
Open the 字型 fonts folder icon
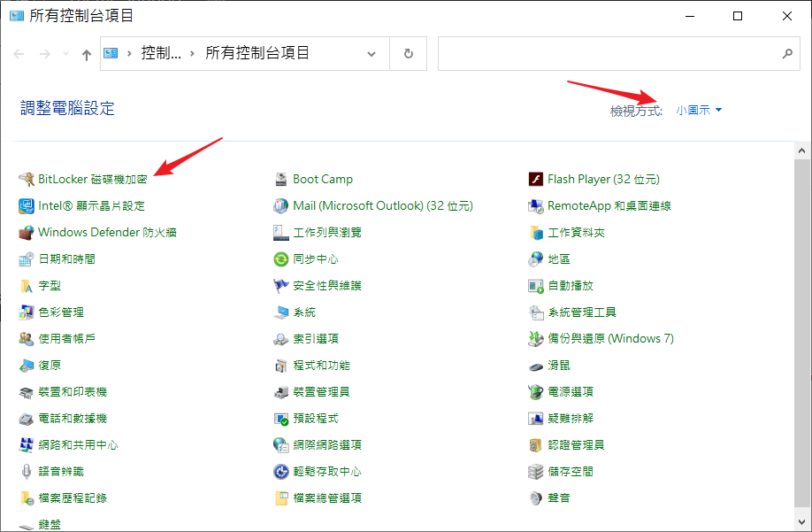click(x=27, y=285)
